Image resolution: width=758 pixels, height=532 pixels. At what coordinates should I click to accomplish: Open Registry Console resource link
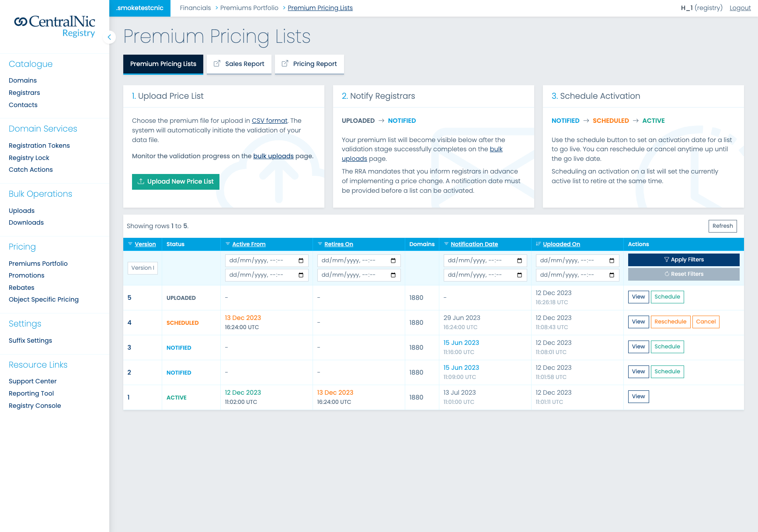[35, 406]
